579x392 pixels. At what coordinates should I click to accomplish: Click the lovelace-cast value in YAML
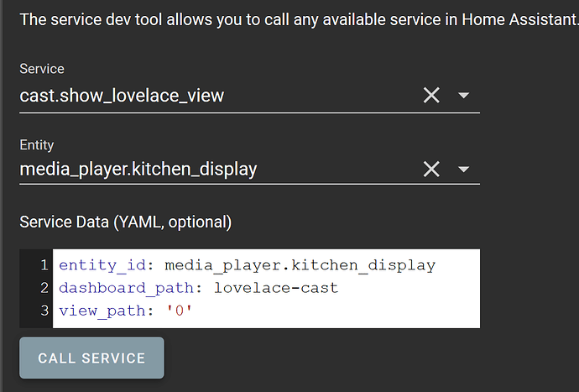276,288
